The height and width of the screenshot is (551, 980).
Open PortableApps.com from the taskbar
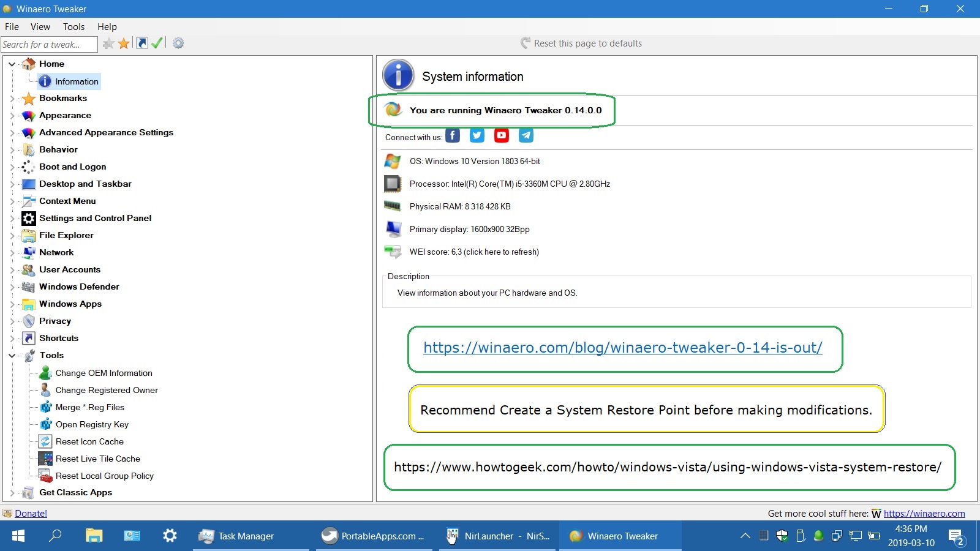tap(374, 536)
